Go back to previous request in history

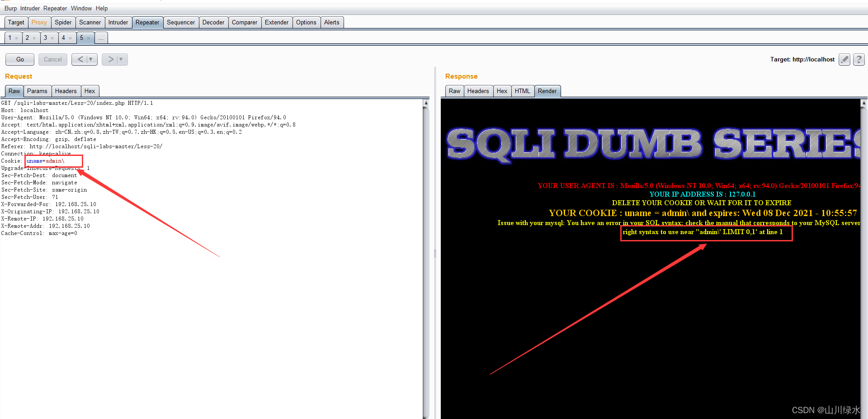tap(80, 59)
